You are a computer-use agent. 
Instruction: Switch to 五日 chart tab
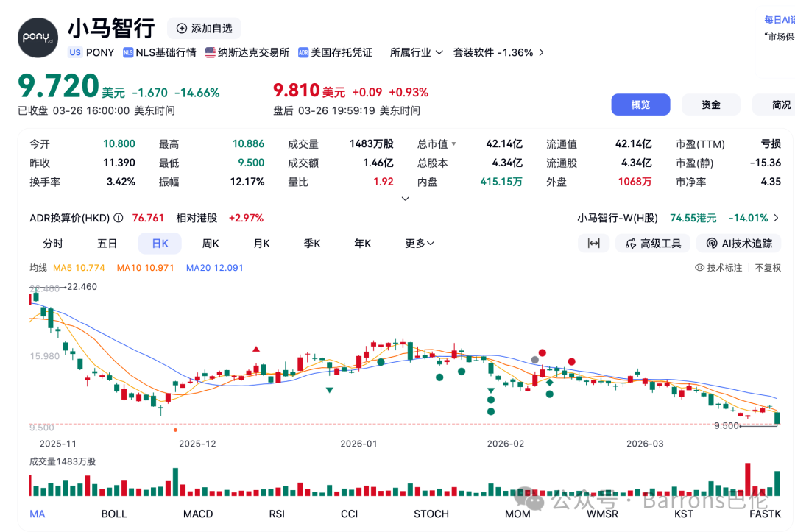(107, 244)
